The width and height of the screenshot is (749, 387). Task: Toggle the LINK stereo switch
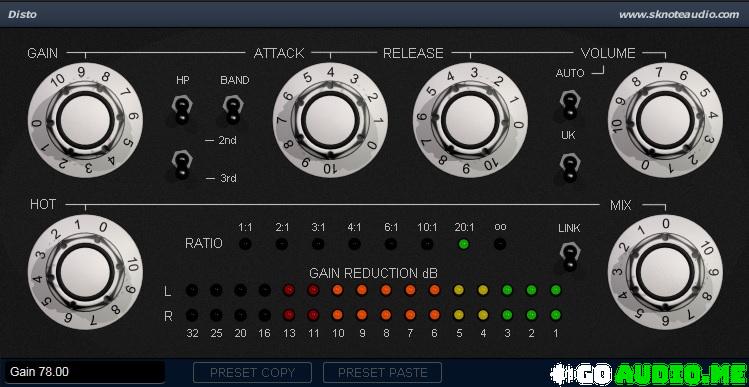pos(569,257)
